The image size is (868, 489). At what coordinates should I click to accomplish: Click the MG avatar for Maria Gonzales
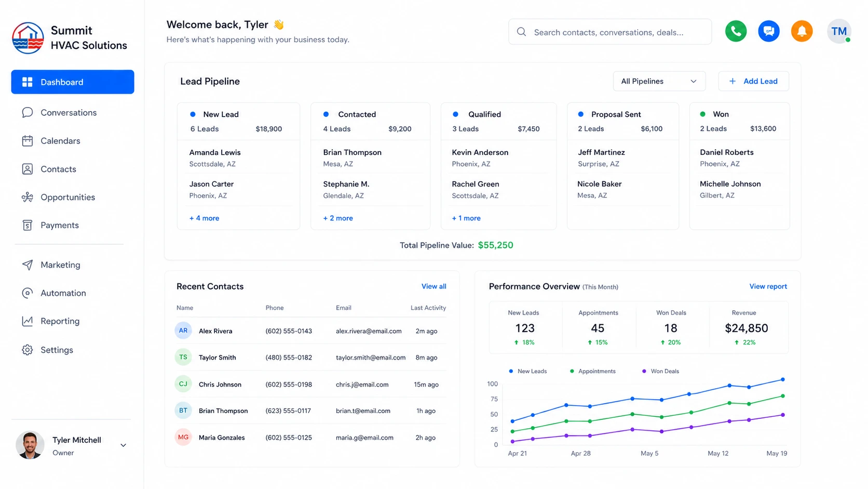click(183, 437)
